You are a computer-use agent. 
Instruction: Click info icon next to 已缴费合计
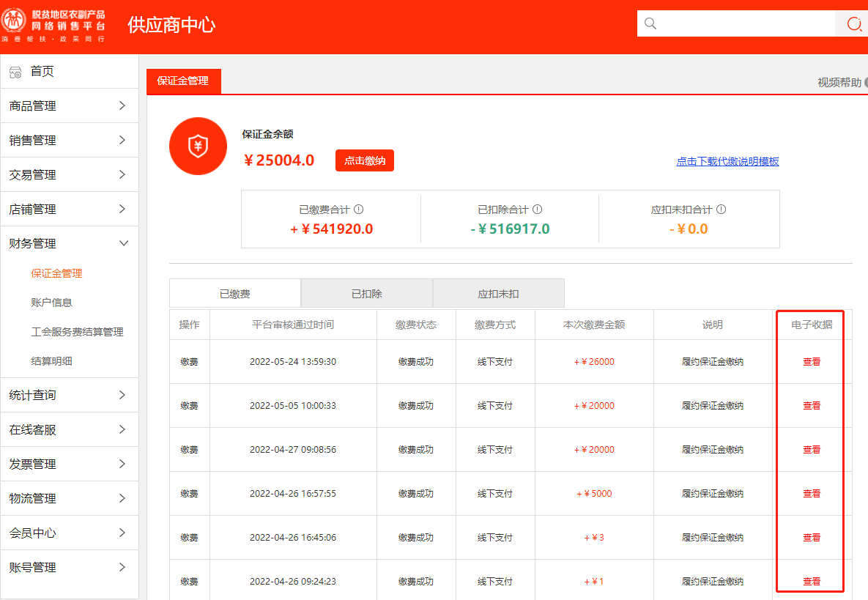point(359,210)
